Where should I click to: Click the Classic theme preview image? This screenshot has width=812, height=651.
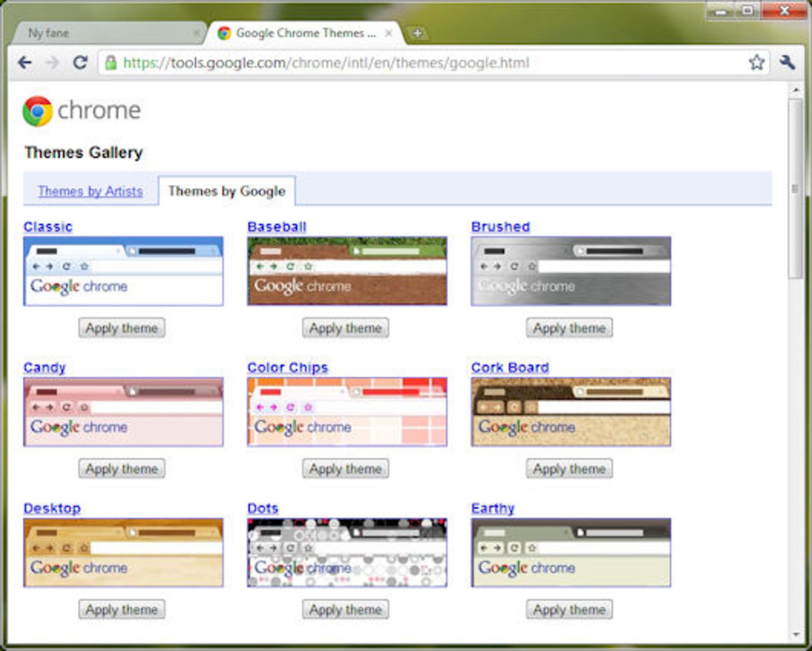coord(123,271)
